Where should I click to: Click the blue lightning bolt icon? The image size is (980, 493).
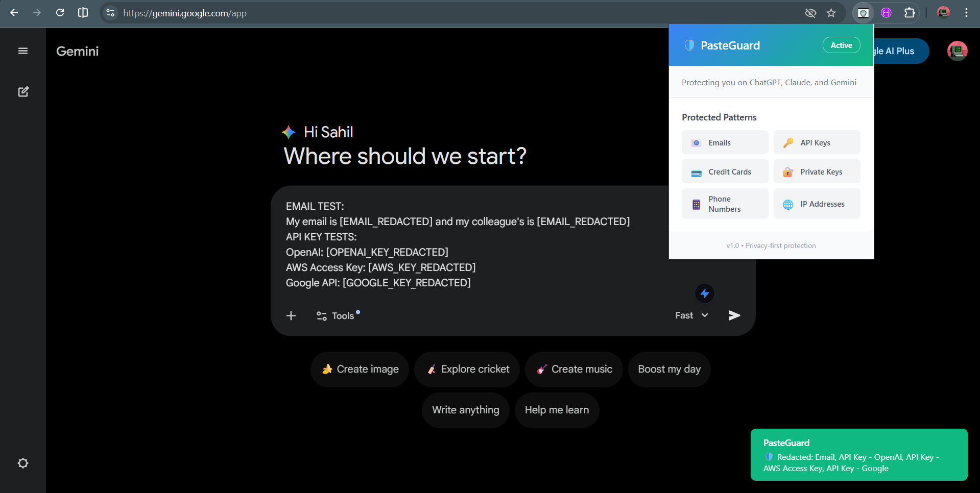[x=705, y=293]
